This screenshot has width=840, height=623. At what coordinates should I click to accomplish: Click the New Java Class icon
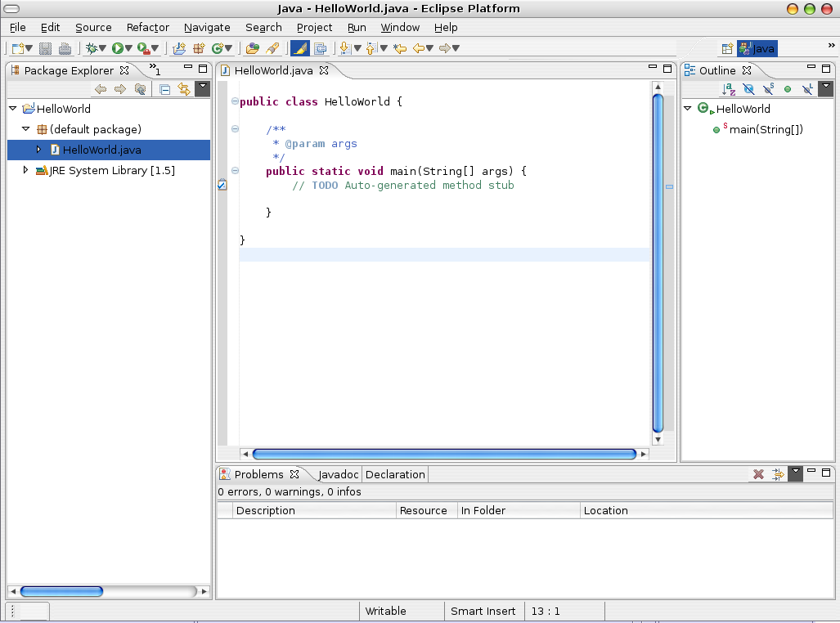(x=218, y=48)
